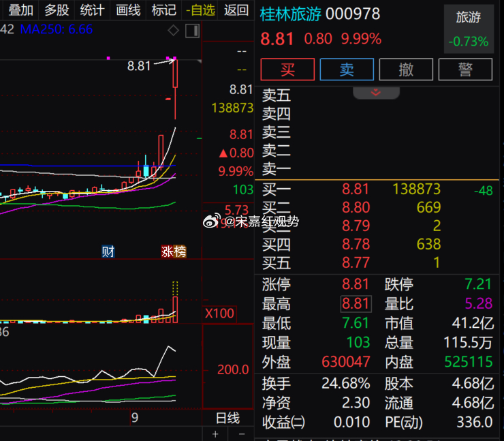Click stock name 桂林旅游
Image resolution: width=504 pixels, height=441 pixels.
click(x=291, y=14)
